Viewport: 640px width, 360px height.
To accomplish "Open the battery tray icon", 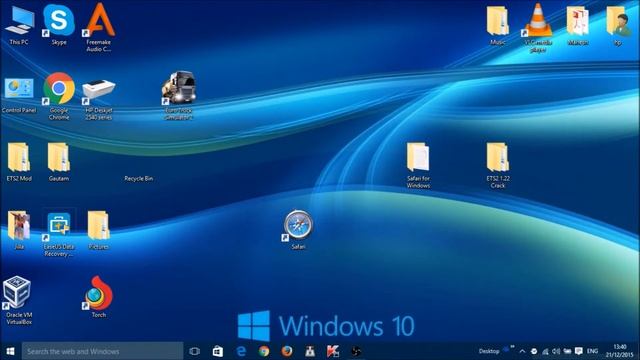I will point(567,351).
